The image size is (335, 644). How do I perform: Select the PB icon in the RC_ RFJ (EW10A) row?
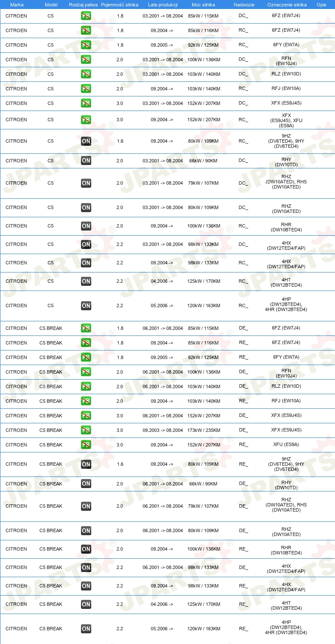[86, 89]
